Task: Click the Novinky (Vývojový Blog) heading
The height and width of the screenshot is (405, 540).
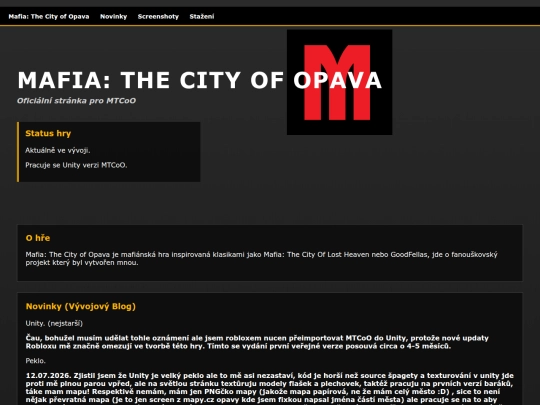Action: click(x=81, y=307)
